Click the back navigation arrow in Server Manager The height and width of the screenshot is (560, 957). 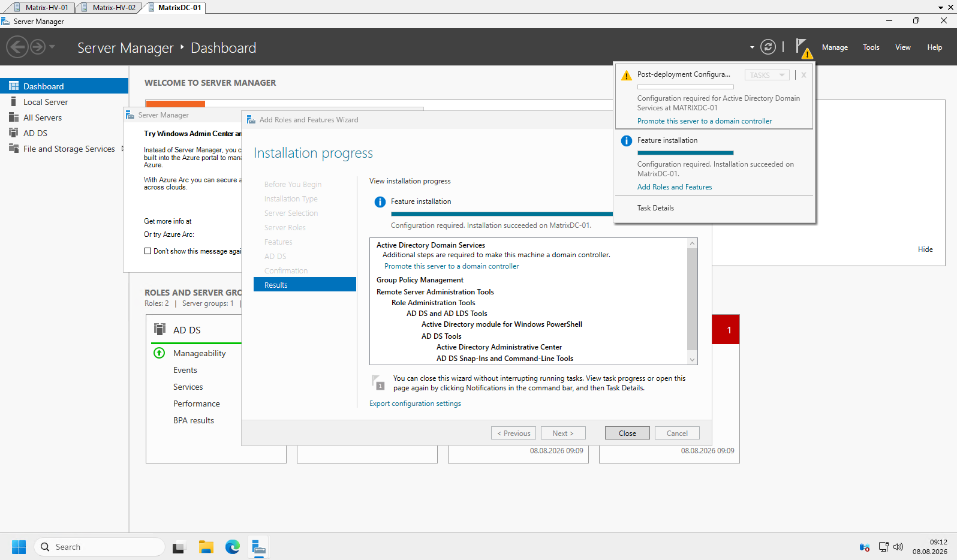[17, 47]
